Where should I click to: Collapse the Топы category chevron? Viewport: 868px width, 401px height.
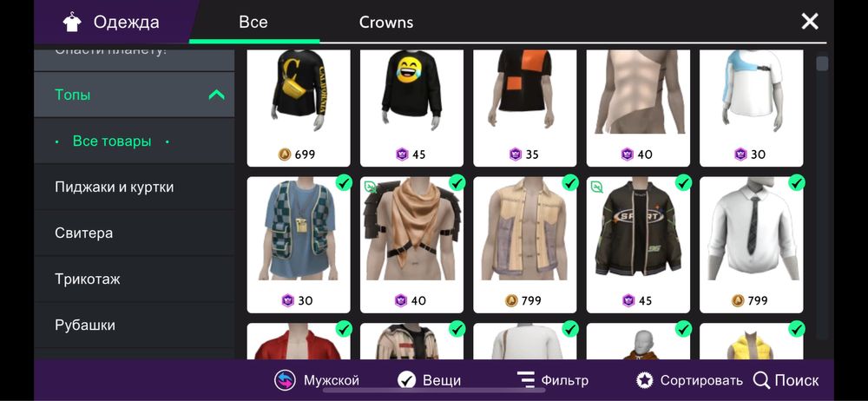pyautogui.click(x=216, y=95)
